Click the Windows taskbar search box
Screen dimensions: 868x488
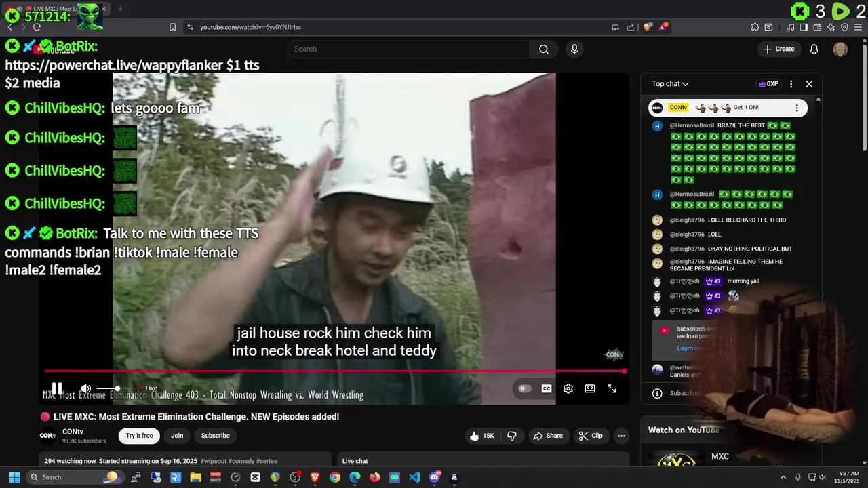[x=74, y=477]
